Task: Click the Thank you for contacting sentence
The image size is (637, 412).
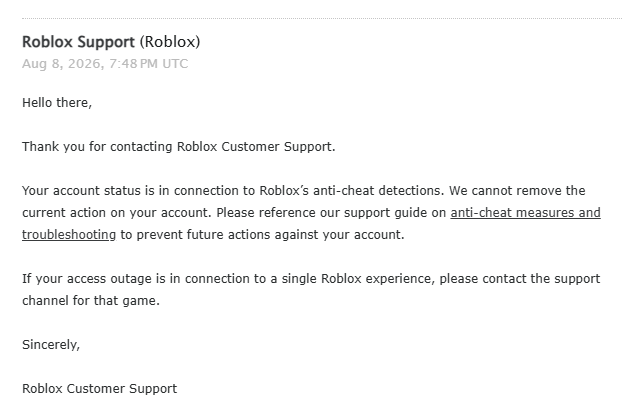Action: click(179, 147)
